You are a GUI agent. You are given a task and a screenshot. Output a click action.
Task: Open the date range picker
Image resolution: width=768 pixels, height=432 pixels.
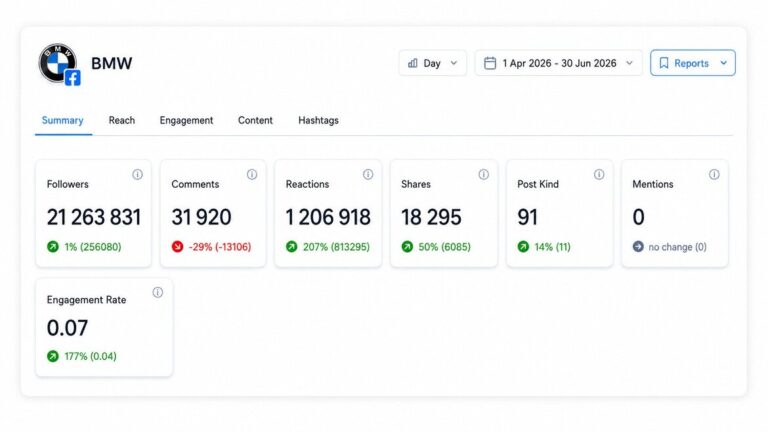tap(558, 63)
